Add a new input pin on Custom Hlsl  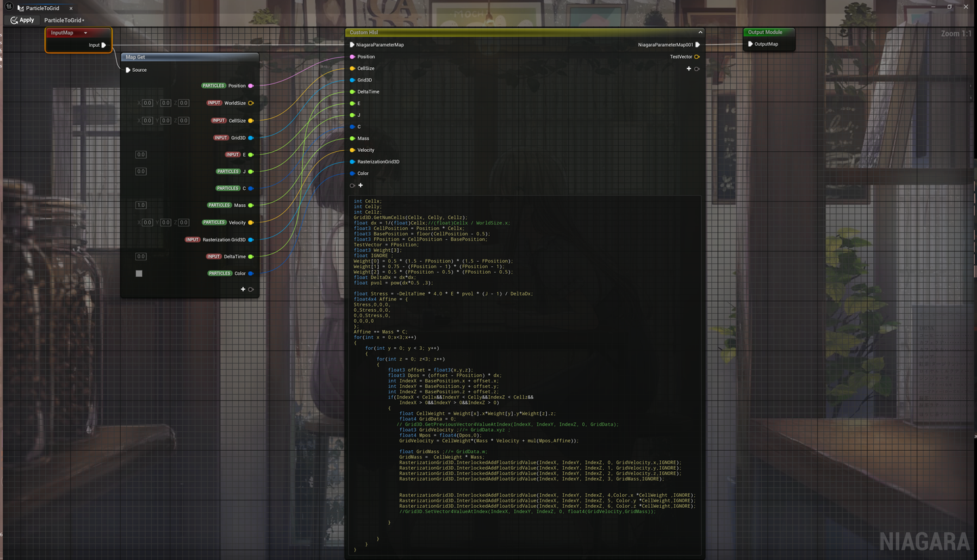360,185
